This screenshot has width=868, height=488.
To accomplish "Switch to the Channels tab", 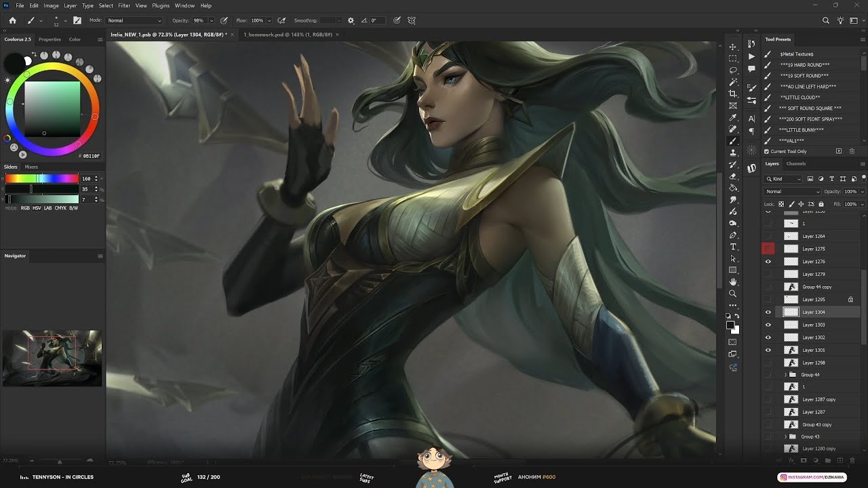I will pos(796,163).
